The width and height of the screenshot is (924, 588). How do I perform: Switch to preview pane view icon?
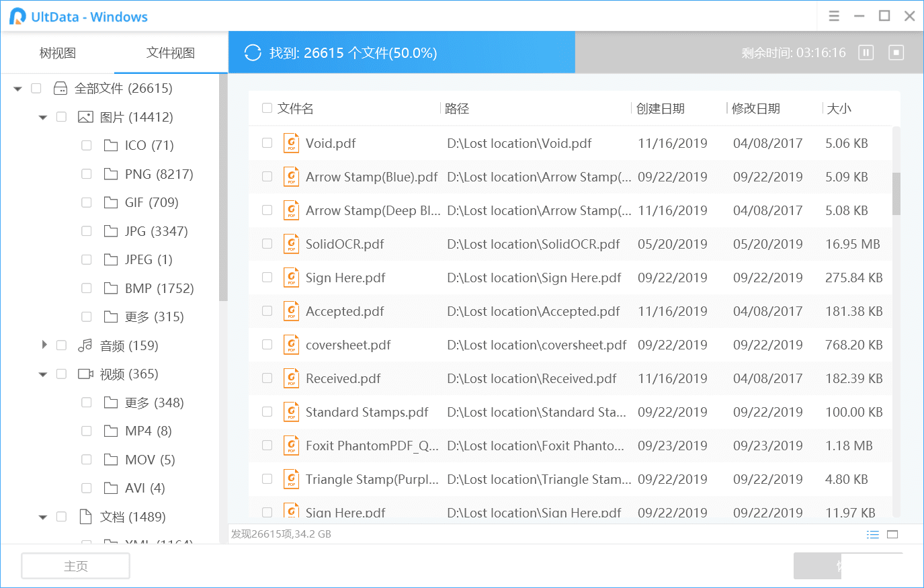(892, 534)
